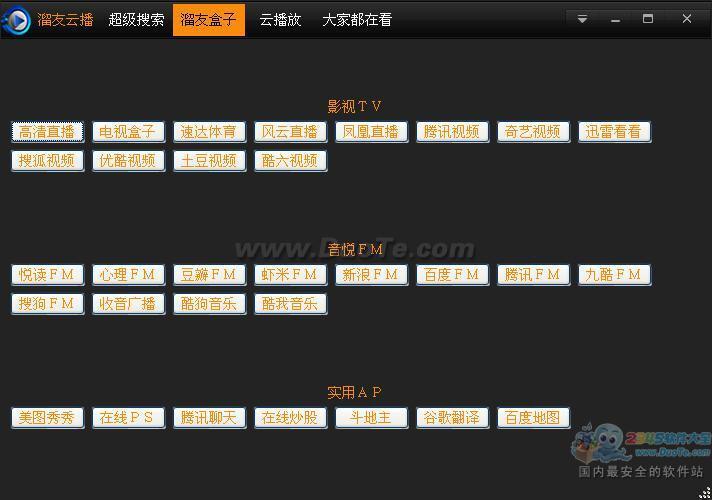Open 腾讯FM

click(533, 275)
